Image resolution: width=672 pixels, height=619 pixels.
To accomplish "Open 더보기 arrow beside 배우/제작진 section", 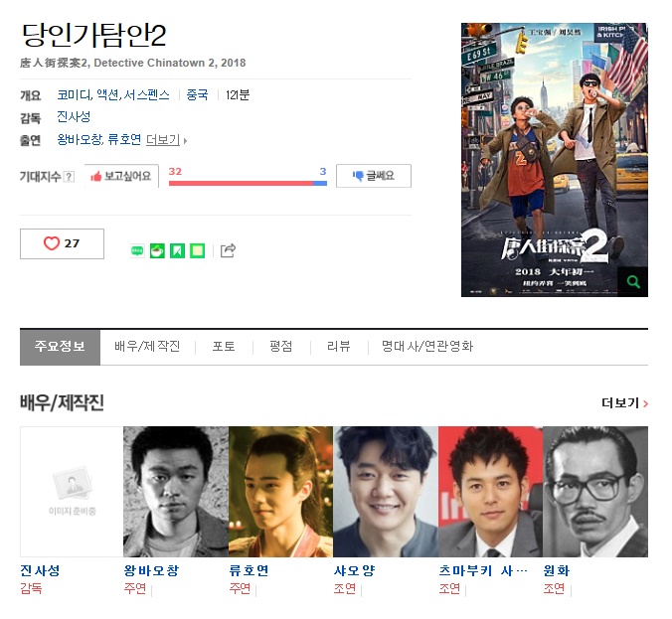I will coord(625,402).
